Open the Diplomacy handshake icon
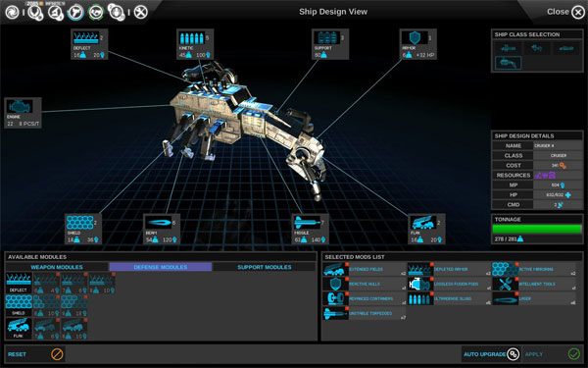 (x=96, y=13)
